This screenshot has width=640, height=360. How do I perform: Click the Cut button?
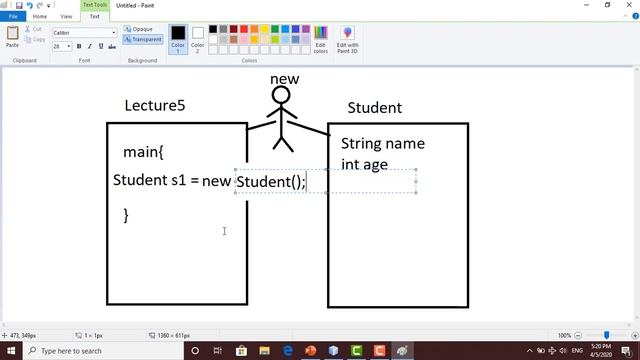[33, 29]
